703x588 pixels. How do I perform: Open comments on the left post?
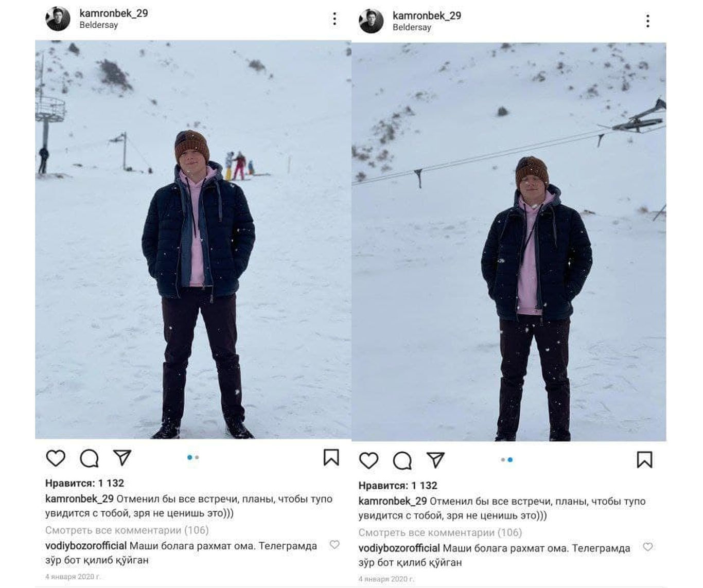click(89, 458)
